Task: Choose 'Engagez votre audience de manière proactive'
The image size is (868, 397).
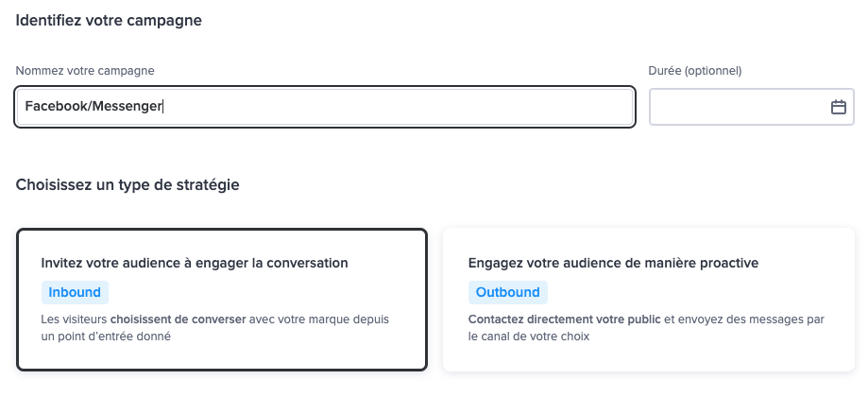Action: point(613,263)
